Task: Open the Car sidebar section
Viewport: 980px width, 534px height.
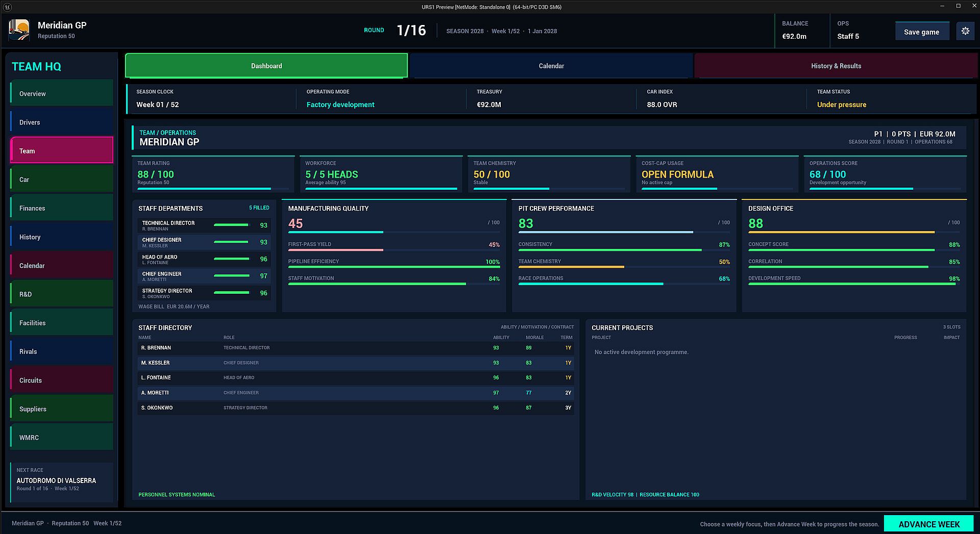Action: pos(62,180)
